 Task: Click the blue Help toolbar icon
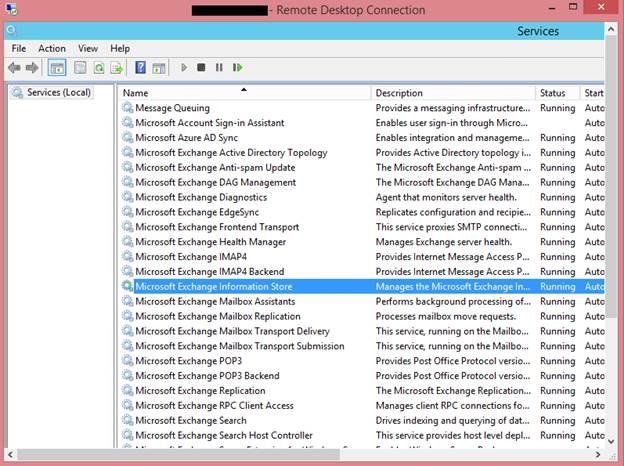point(141,68)
